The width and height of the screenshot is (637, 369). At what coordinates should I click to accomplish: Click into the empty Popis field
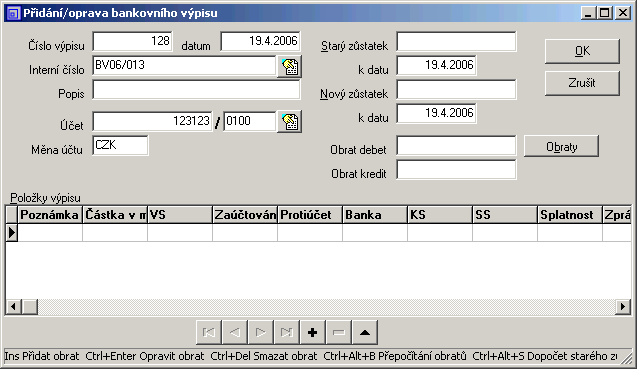point(197,89)
